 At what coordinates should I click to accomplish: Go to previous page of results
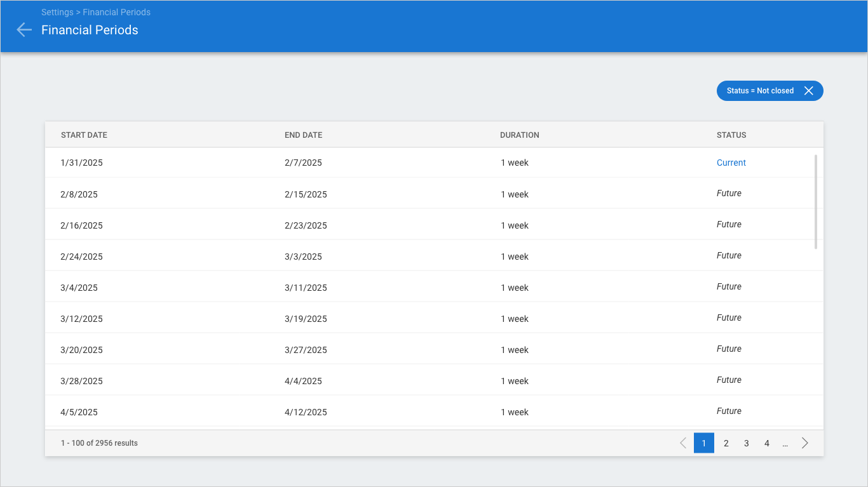683,443
